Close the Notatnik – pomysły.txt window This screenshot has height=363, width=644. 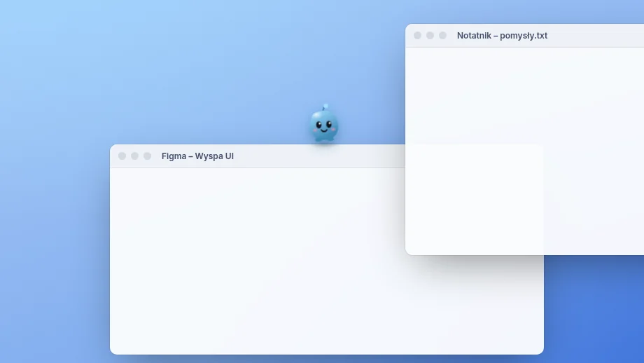pos(417,36)
